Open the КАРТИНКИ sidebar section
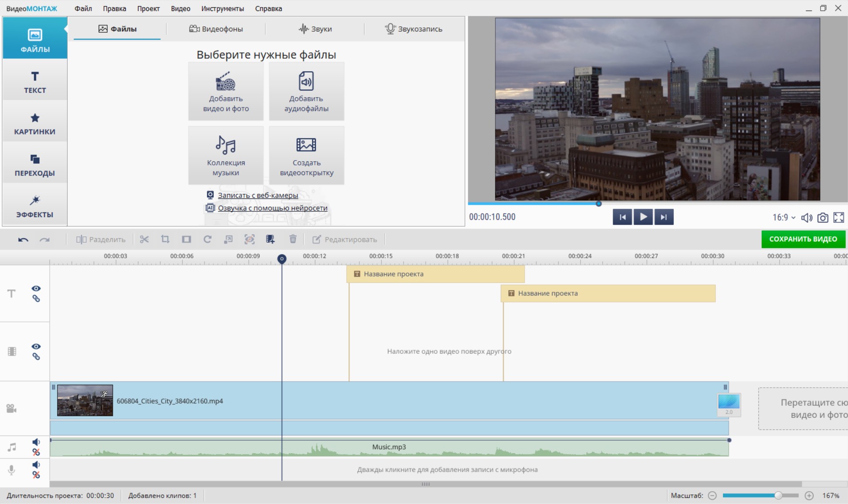This screenshot has width=848, height=504. tap(35, 124)
